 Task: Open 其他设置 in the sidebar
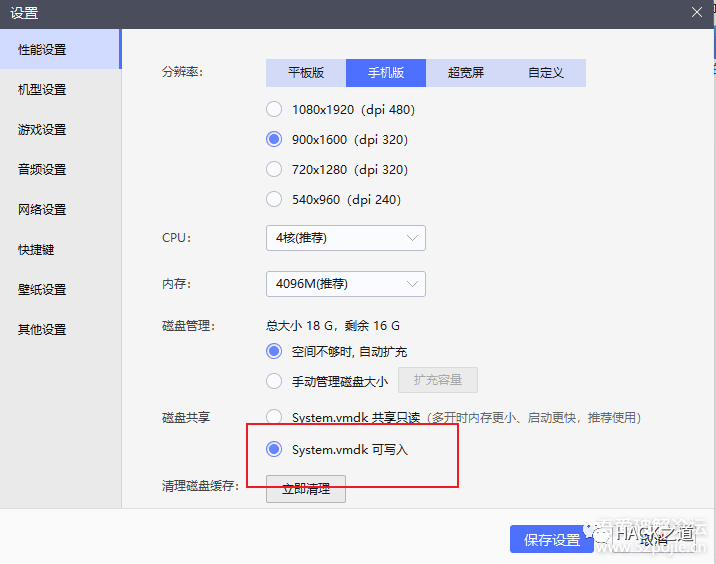60,330
